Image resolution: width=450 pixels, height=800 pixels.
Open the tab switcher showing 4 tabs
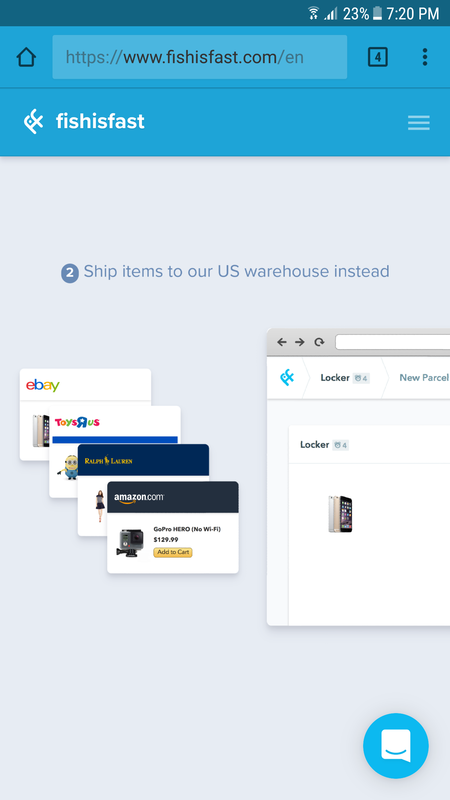tap(378, 57)
